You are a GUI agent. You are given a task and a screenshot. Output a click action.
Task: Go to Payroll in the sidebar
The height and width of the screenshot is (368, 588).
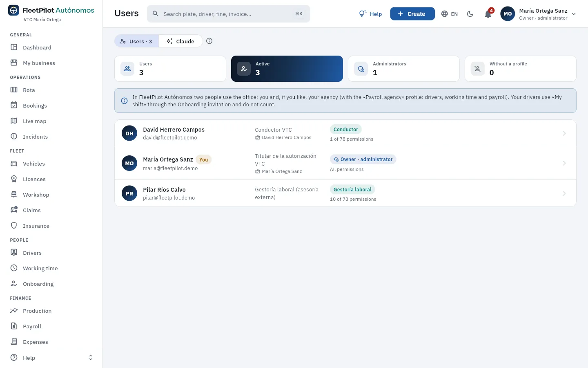click(x=32, y=326)
